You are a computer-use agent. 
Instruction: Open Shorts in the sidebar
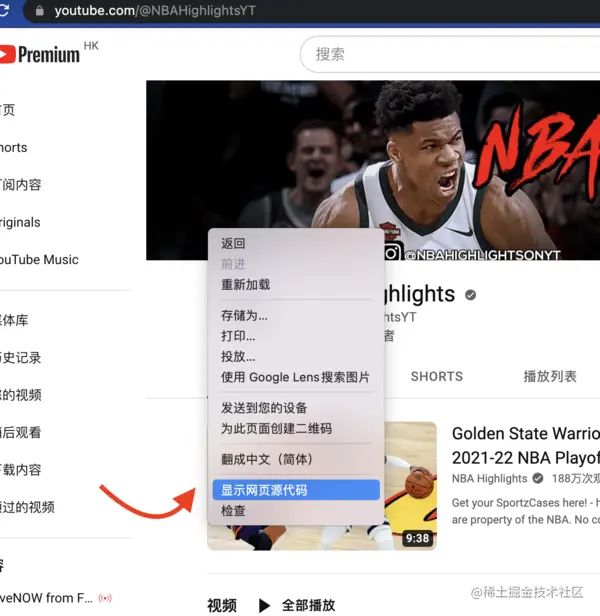[13, 148]
